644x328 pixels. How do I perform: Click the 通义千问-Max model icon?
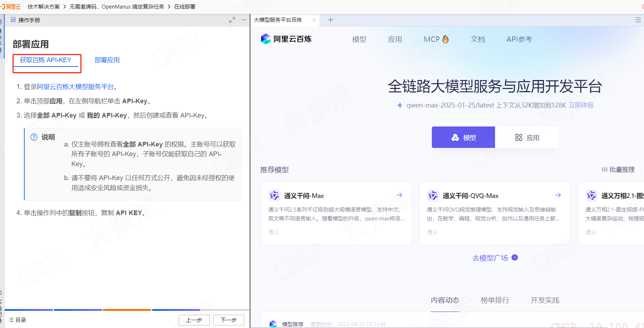[x=274, y=195]
